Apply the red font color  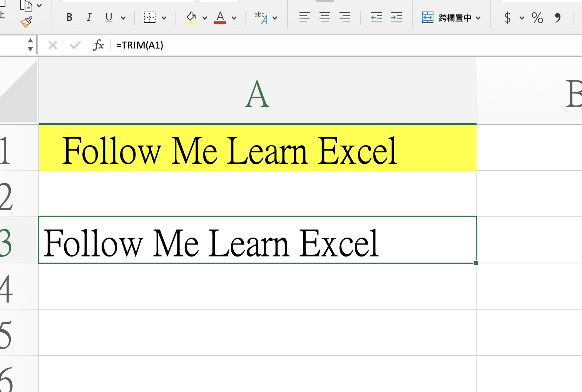(220, 17)
